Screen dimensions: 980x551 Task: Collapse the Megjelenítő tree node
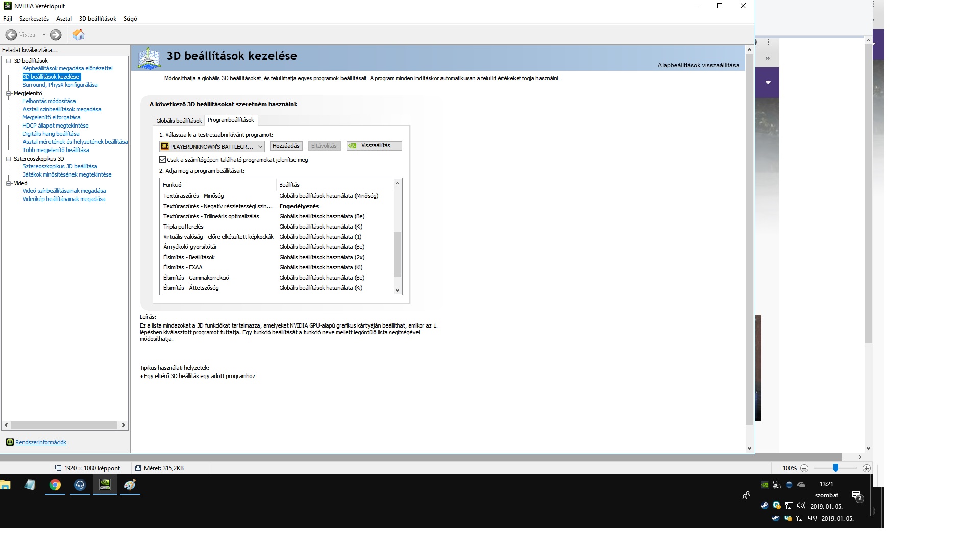pyautogui.click(x=8, y=93)
